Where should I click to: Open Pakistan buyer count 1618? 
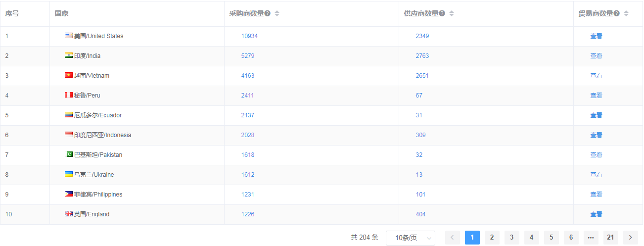248,155
